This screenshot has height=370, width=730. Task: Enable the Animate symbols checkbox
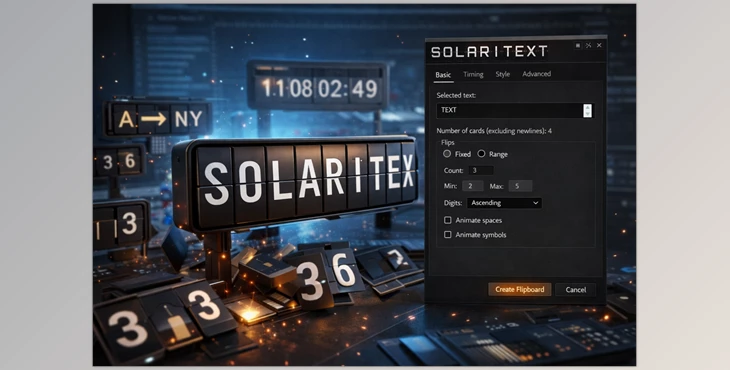[x=447, y=235]
